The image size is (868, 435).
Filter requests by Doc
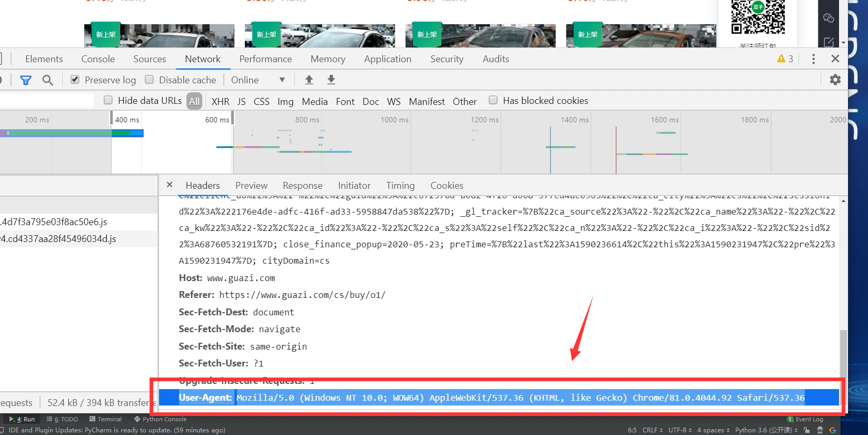coord(370,101)
